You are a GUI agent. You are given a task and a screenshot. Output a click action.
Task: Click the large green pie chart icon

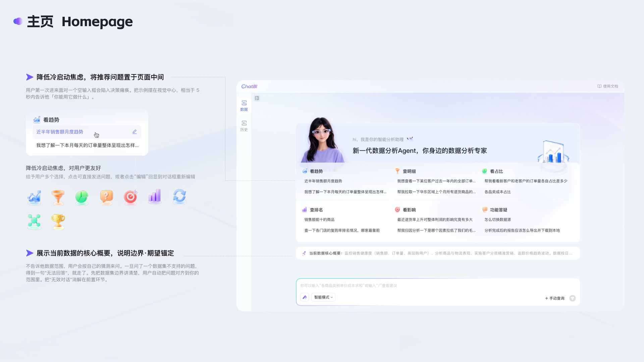coord(82,197)
